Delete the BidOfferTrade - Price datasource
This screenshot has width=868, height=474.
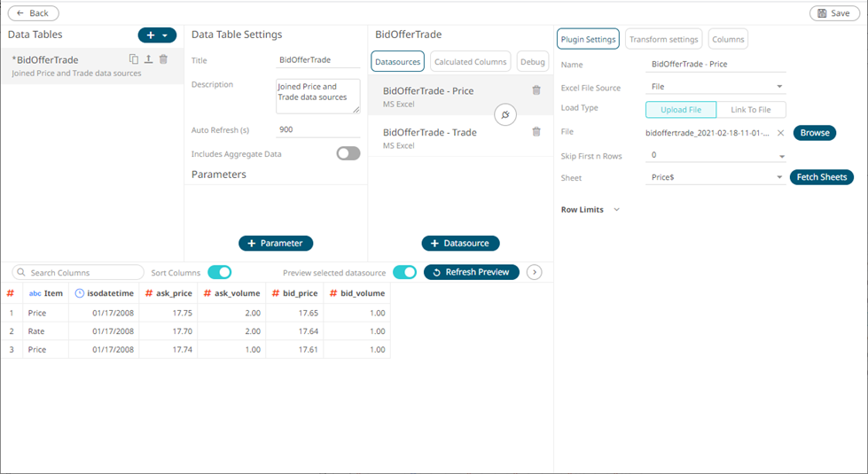pos(536,90)
